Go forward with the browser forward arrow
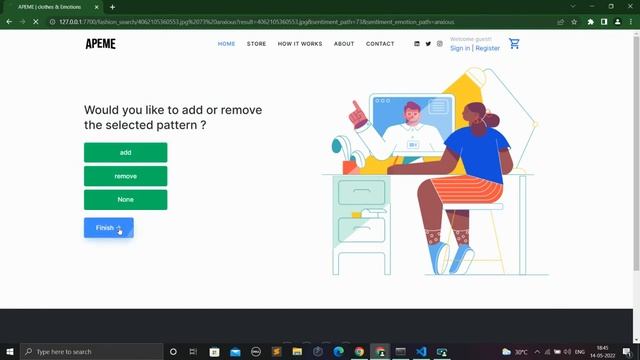The height and width of the screenshot is (360, 640). click(22, 22)
